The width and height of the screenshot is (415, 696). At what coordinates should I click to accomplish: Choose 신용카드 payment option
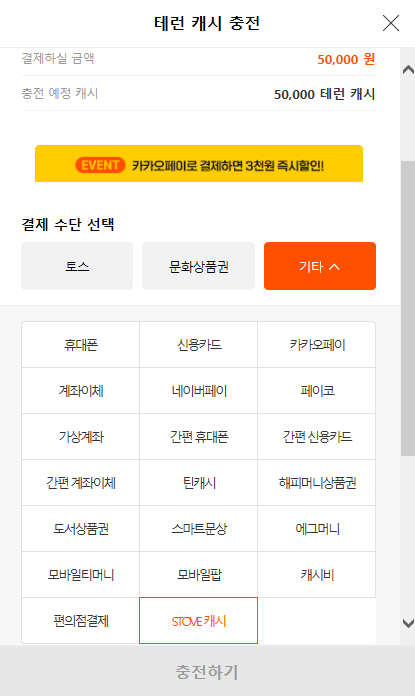click(x=198, y=344)
